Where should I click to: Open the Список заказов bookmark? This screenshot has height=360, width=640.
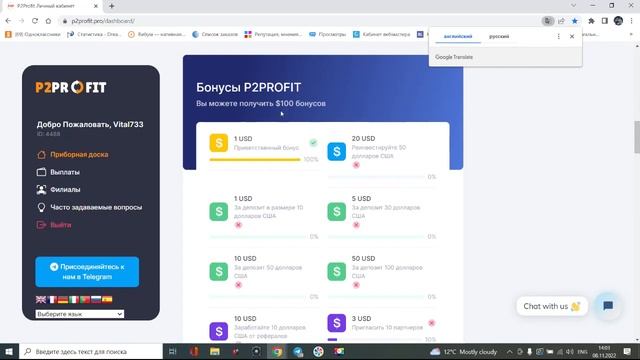click(215, 34)
